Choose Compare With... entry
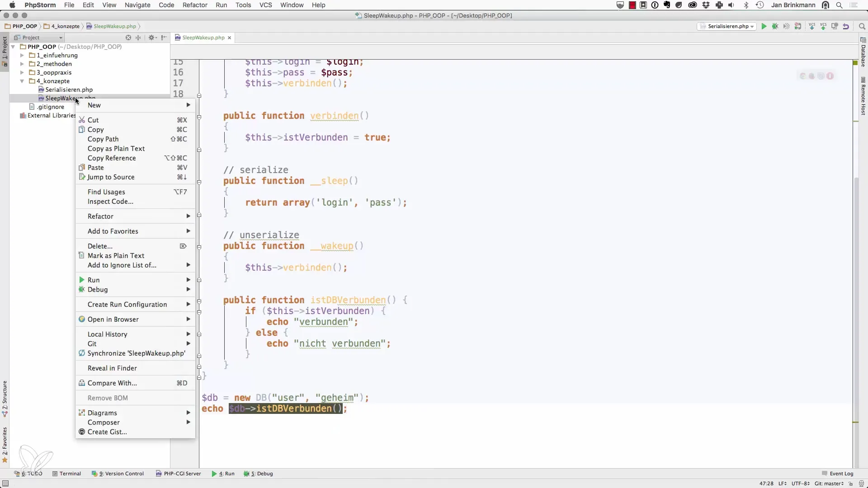This screenshot has height=488, width=868. point(135,383)
